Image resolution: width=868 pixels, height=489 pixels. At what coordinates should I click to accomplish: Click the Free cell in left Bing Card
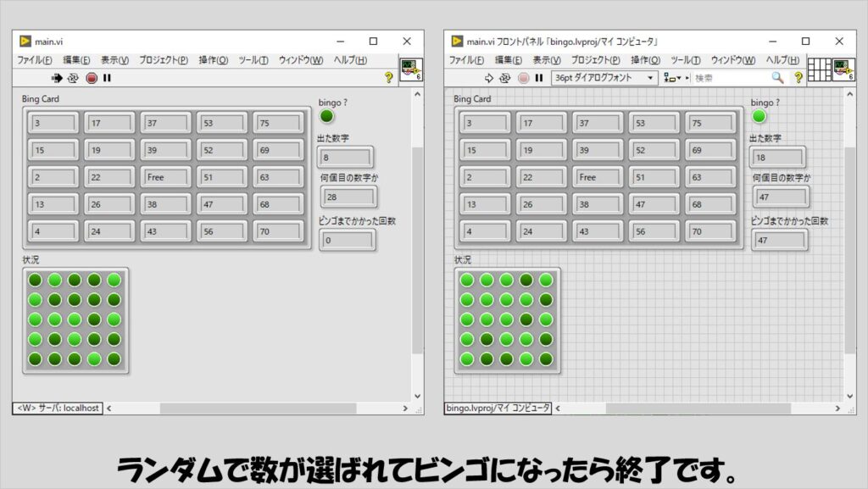[164, 178]
